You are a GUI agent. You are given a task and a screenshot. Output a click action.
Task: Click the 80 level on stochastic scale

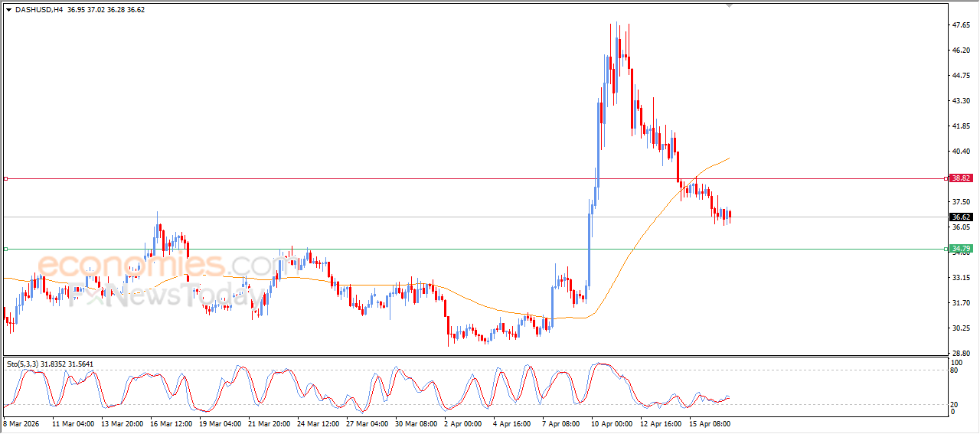tap(955, 370)
